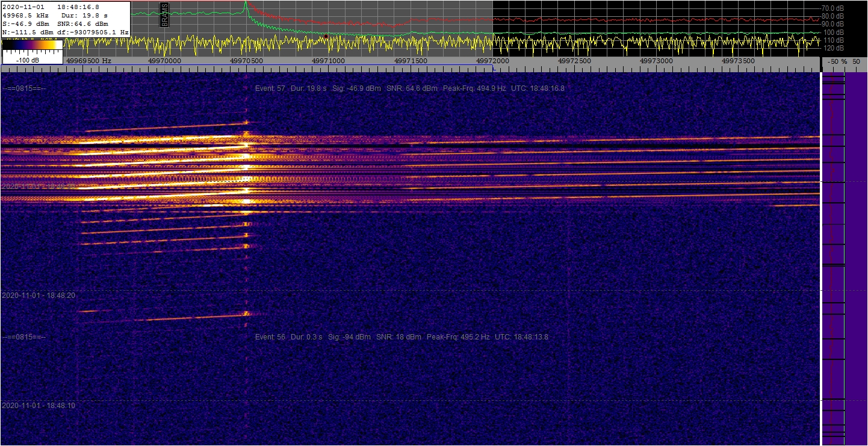
Task: Click the 100 dB amplitude scale label
Action: point(834,32)
